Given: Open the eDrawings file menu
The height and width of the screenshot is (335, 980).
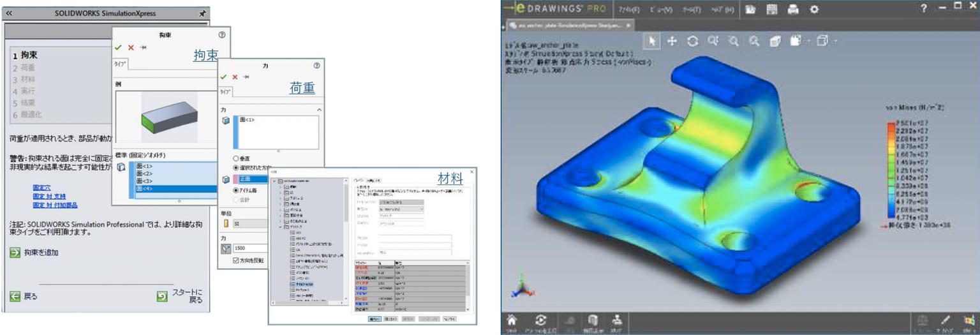Looking at the screenshot, I should [630, 10].
